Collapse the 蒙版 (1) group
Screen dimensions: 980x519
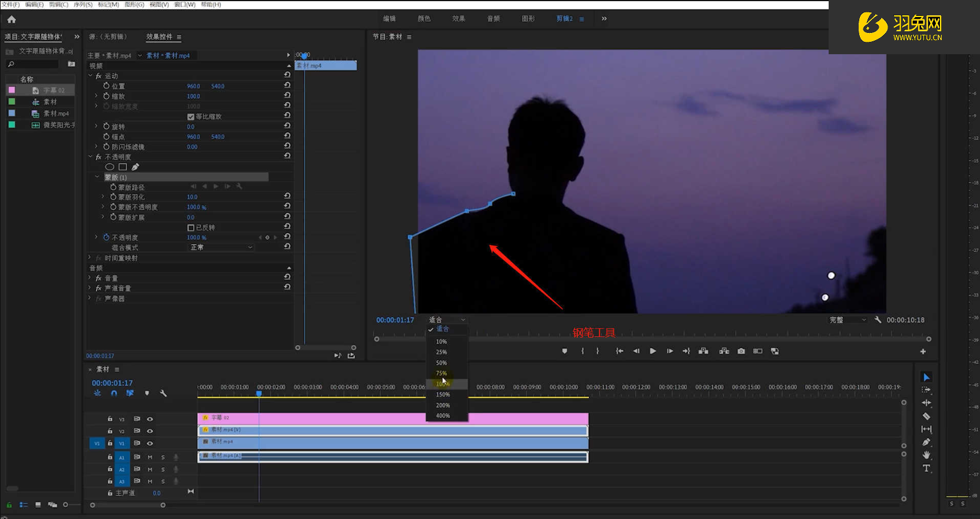[97, 177]
